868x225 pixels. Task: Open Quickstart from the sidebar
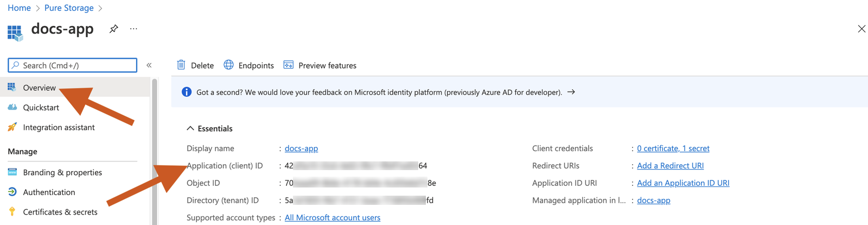pos(41,108)
